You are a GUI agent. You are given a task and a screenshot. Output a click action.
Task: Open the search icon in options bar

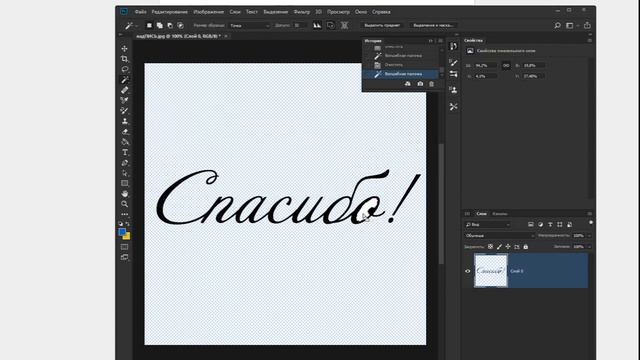[x=558, y=25]
